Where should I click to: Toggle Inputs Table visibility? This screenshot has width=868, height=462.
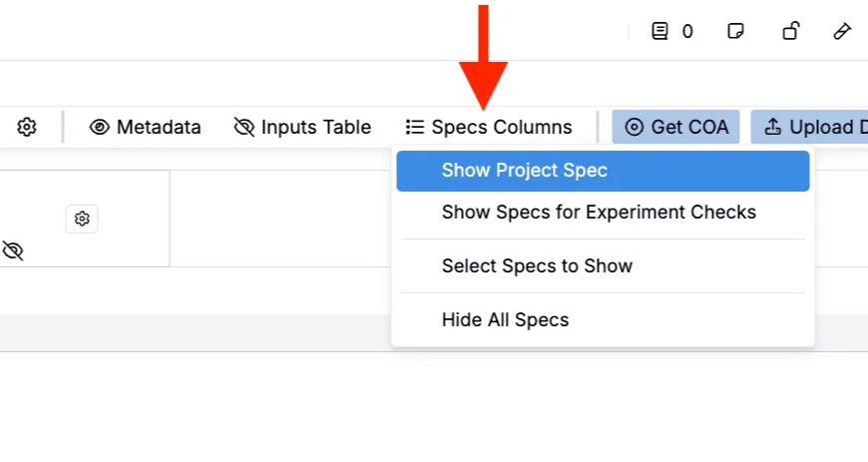302,127
